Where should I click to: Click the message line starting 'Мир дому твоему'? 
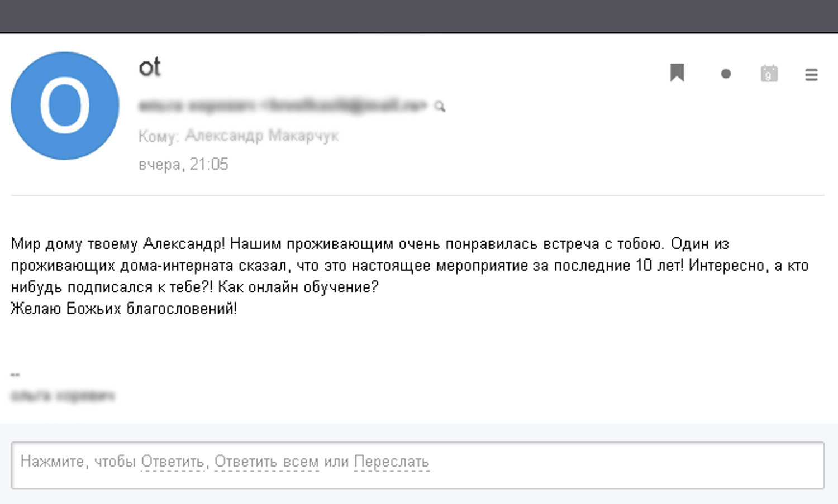370,244
